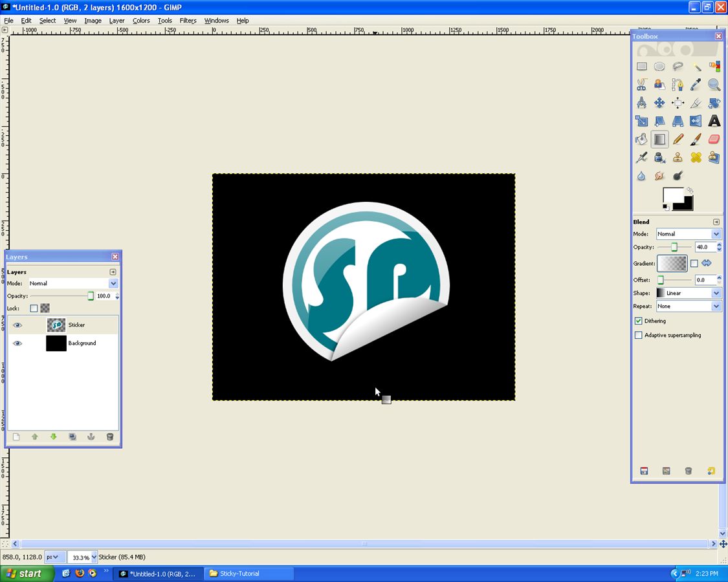Select the Bucket Fill tool
This screenshot has height=582, width=728.
coord(642,139)
